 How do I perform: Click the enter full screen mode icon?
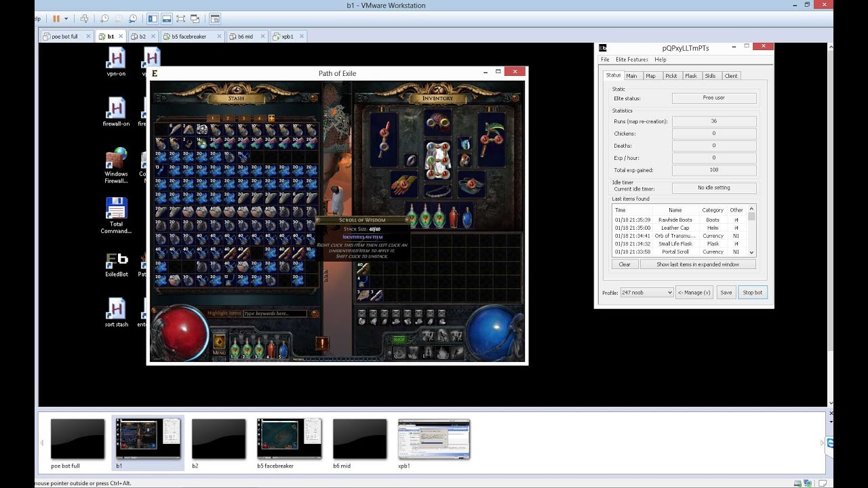(x=181, y=19)
